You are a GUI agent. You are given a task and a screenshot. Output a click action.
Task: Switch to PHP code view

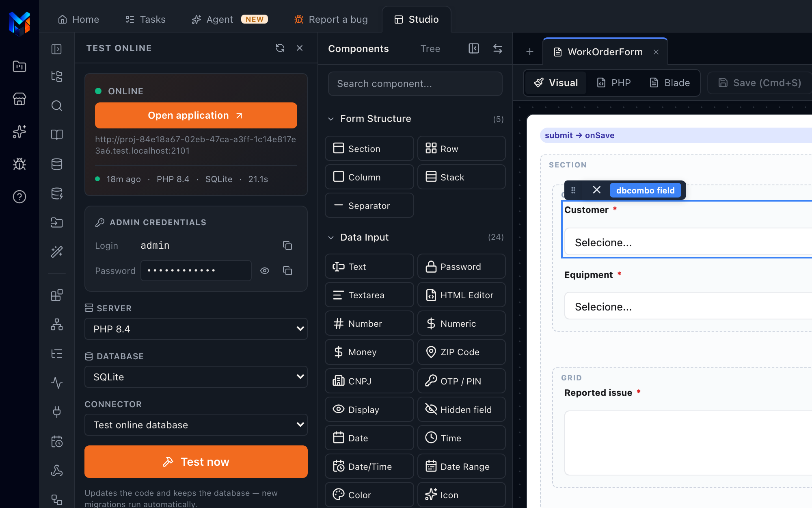point(613,83)
